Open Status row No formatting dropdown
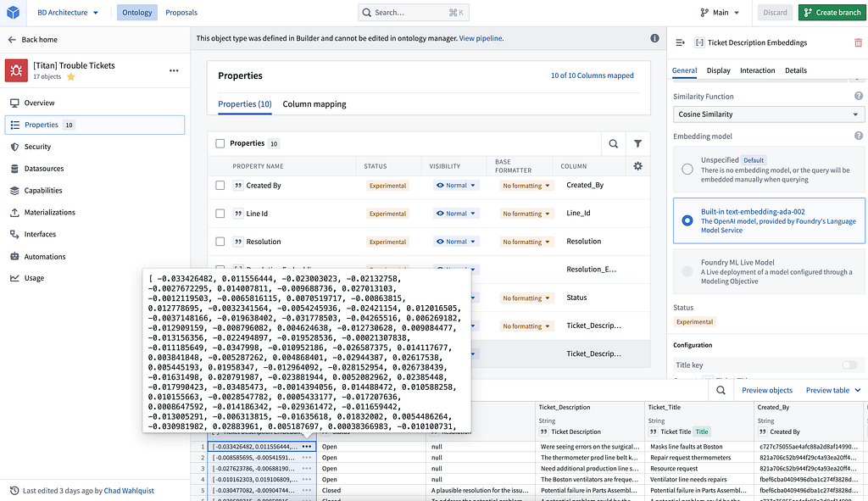868x501 pixels. pos(526,298)
